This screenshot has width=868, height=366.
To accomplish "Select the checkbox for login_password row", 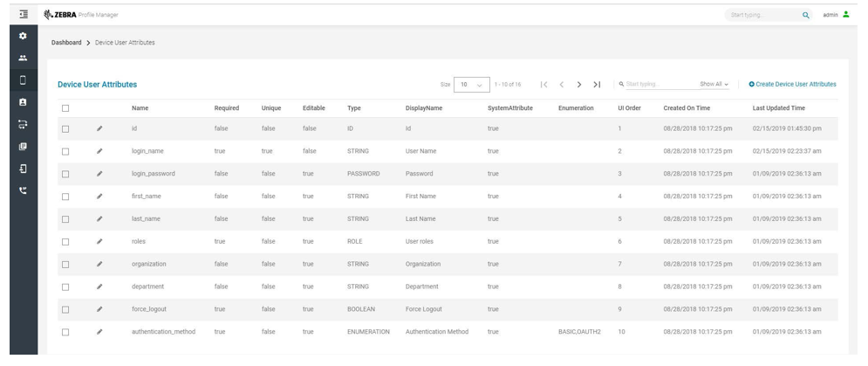I will click(x=65, y=174).
